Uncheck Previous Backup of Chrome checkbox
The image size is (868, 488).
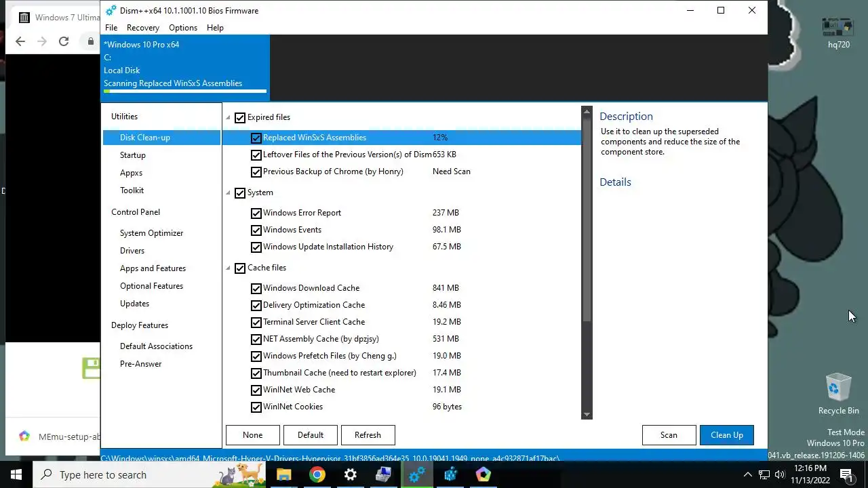pos(256,171)
